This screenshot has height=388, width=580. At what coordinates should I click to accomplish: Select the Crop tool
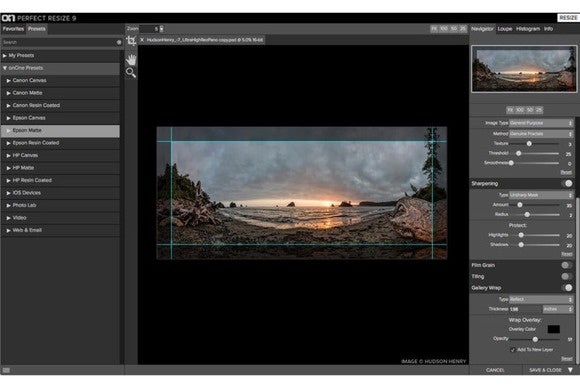tap(131, 41)
